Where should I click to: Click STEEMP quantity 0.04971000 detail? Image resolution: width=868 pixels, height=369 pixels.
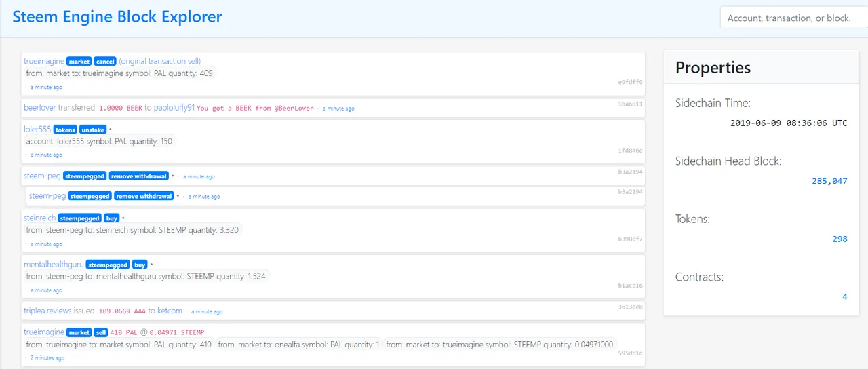[500, 345]
